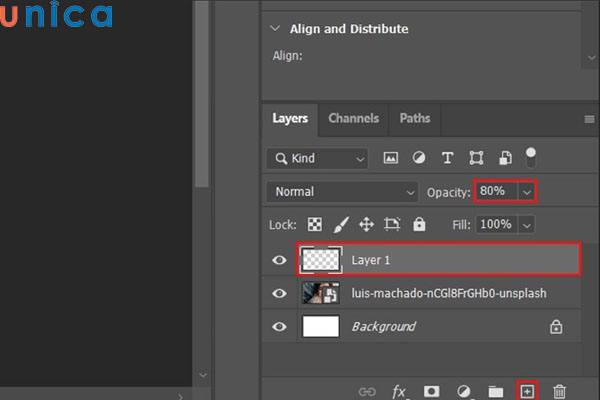Filter layers by type layers icon
The height and width of the screenshot is (400, 600).
click(447, 158)
